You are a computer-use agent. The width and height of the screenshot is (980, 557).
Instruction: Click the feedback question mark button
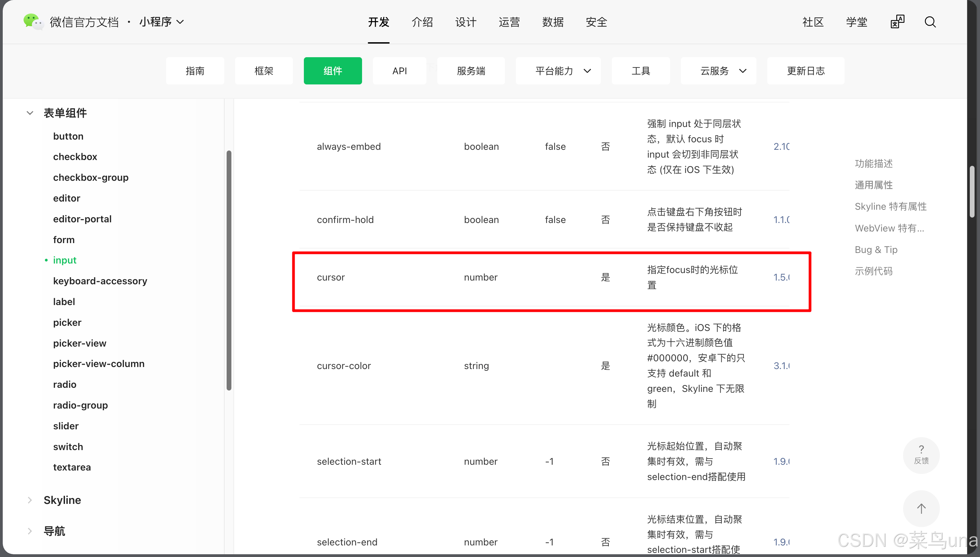click(x=921, y=455)
